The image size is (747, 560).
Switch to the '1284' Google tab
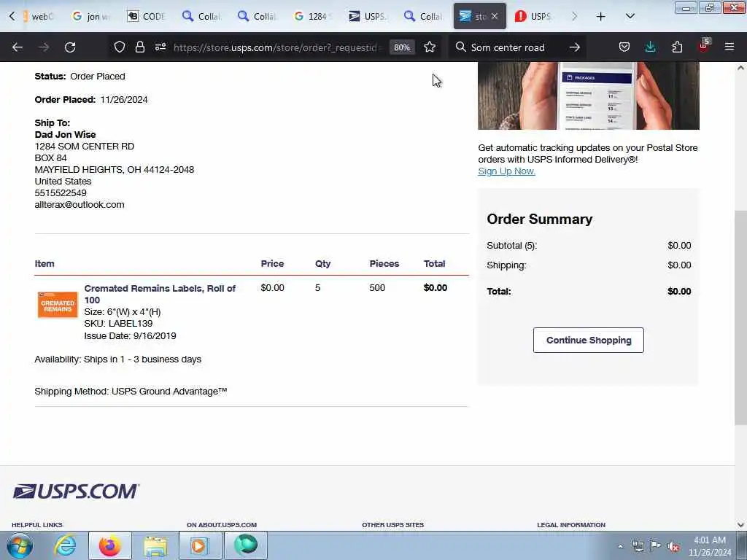(x=312, y=16)
